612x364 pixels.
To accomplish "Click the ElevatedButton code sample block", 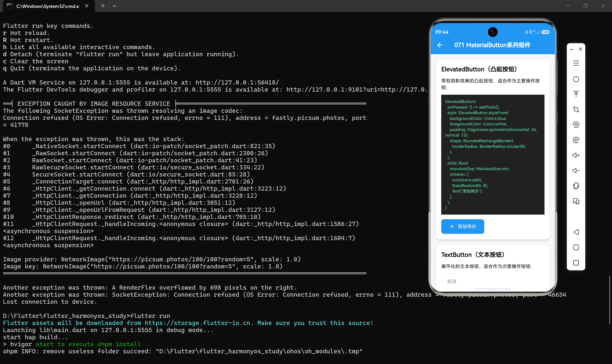I will pyautogui.click(x=493, y=154).
